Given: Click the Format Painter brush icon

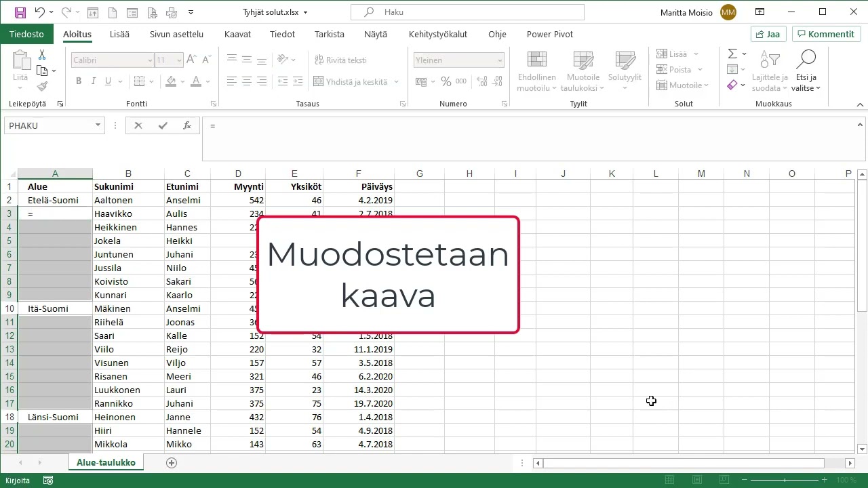Looking at the screenshot, I should (42, 86).
